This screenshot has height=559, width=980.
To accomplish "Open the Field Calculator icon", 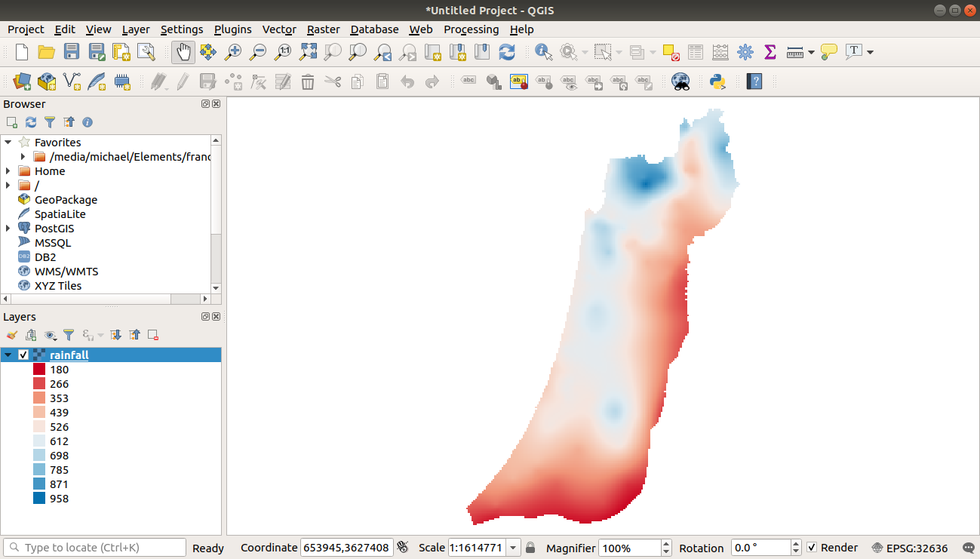I will point(720,52).
